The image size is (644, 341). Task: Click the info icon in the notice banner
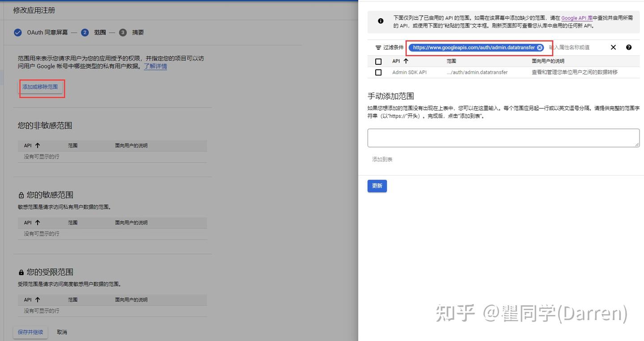[x=381, y=21]
